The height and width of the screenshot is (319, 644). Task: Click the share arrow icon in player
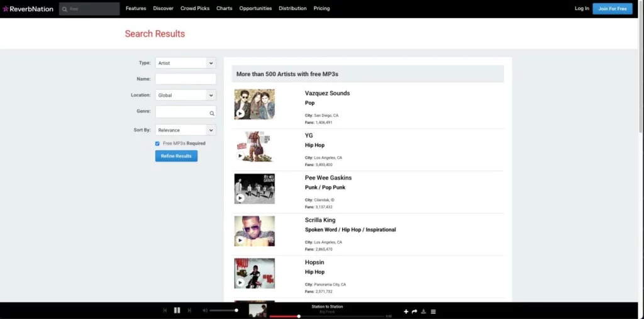414,311
